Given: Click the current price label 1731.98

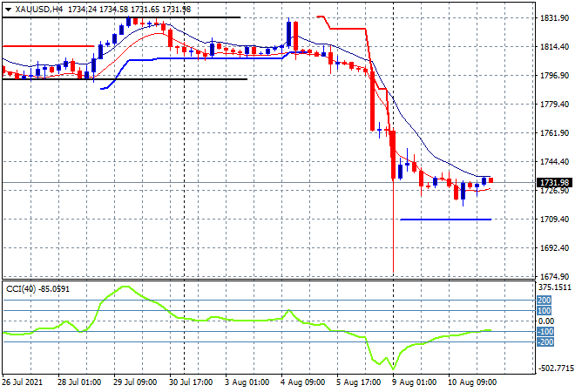Looking at the screenshot, I should click(x=554, y=183).
